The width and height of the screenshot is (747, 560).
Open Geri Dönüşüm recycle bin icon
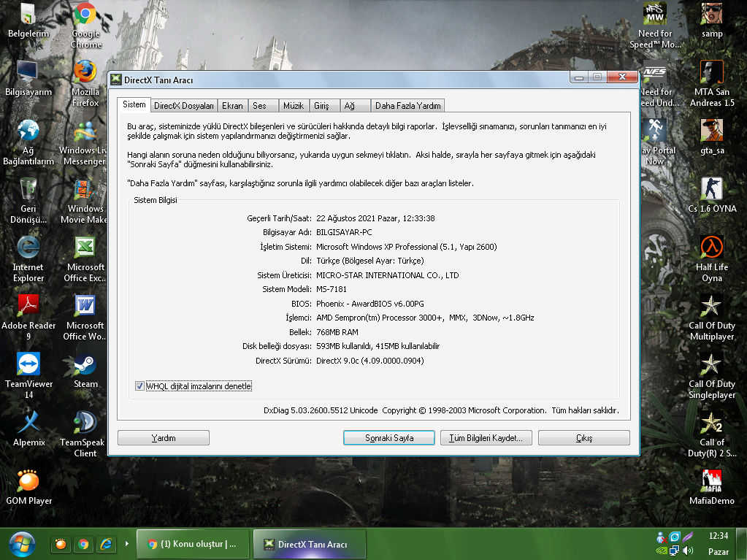[28, 201]
